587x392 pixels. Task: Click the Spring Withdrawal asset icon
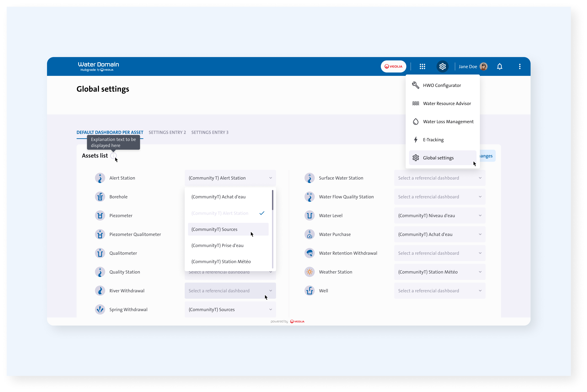click(x=100, y=309)
